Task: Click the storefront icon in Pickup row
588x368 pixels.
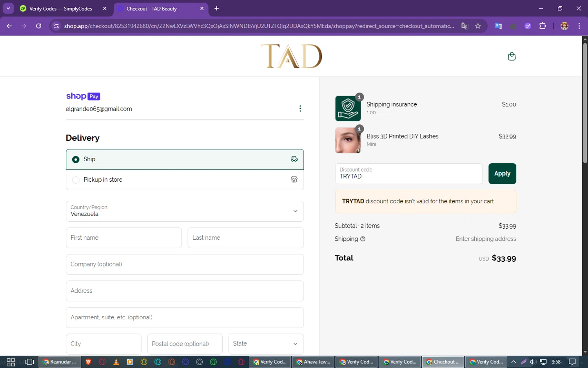Action: pyautogui.click(x=294, y=179)
